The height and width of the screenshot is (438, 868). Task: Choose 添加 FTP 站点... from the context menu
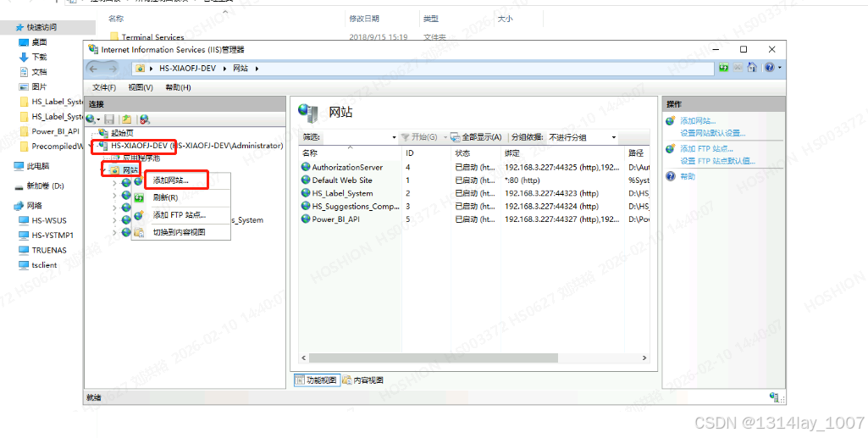click(x=180, y=215)
